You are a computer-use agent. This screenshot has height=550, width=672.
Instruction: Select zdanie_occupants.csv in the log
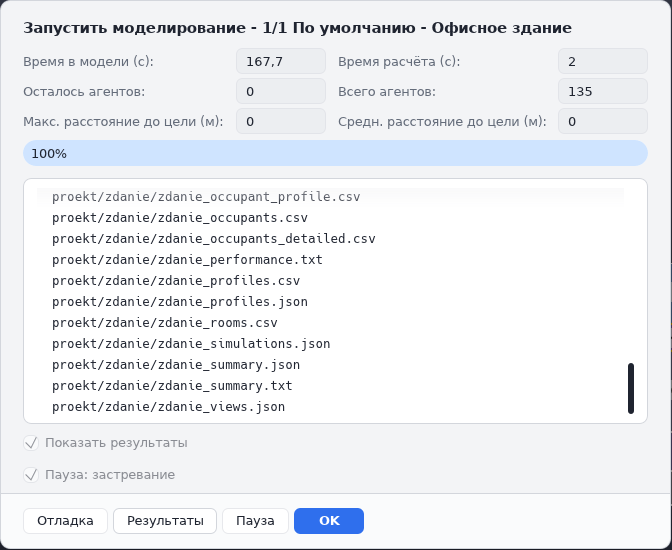coord(180,218)
